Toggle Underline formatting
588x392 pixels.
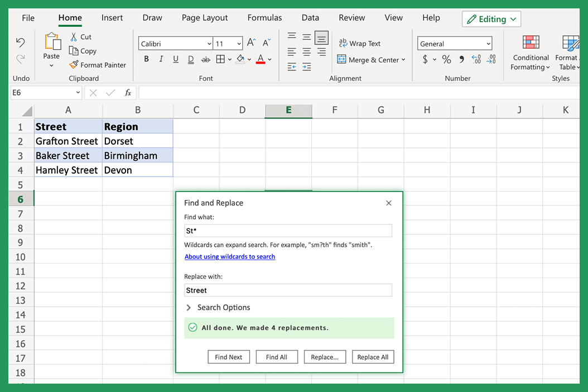pos(174,59)
